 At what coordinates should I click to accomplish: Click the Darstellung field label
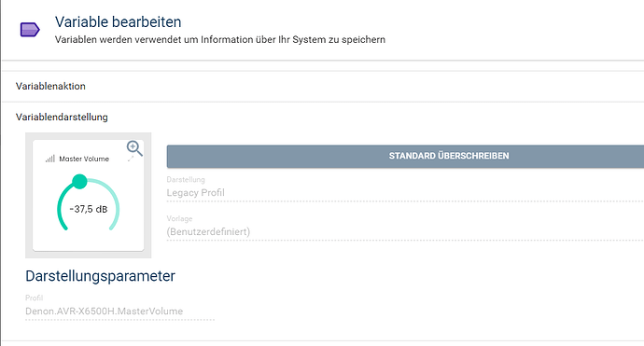click(x=186, y=179)
